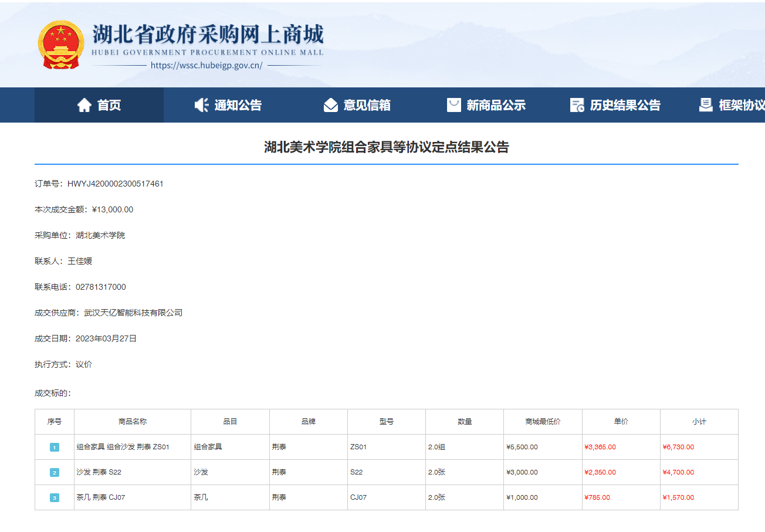Click unit price ¥2,350.00
The width and height of the screenshot is (765, 532).
tap(600, 472)
